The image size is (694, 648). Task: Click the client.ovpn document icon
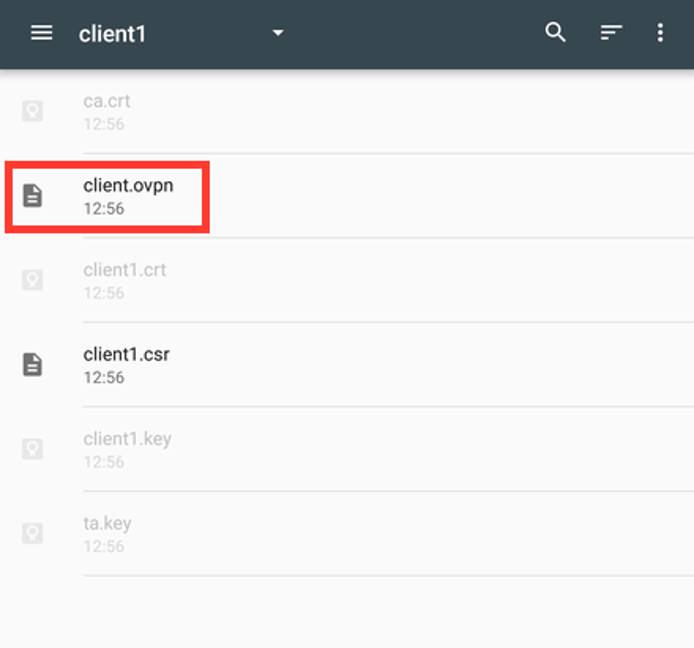(33, 195)
